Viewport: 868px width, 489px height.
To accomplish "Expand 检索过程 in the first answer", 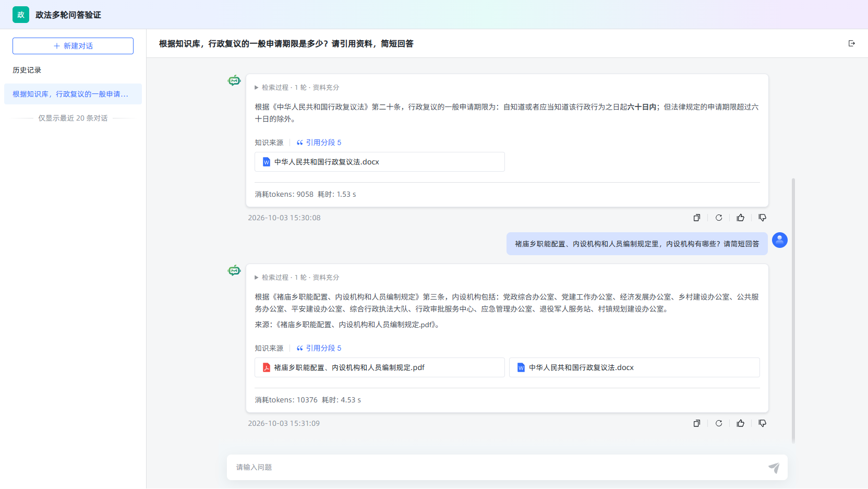I will [x=297, y=88].
